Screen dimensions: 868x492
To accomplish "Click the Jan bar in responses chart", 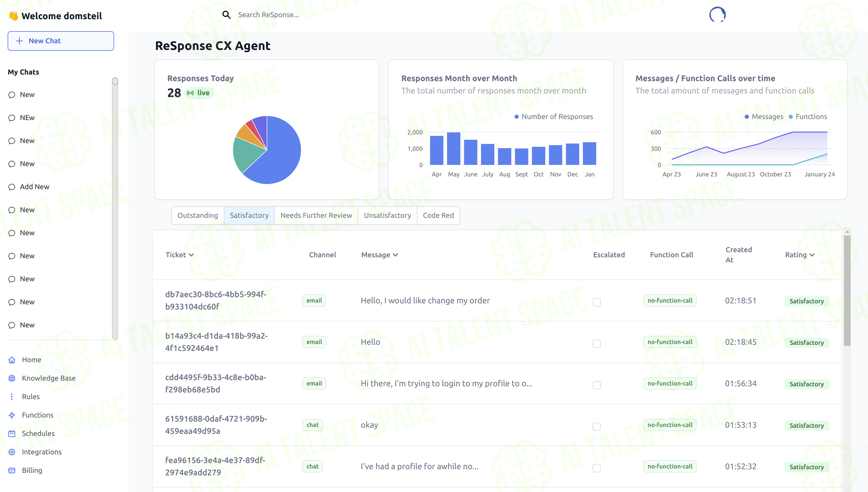I will [x=589, y=154].
